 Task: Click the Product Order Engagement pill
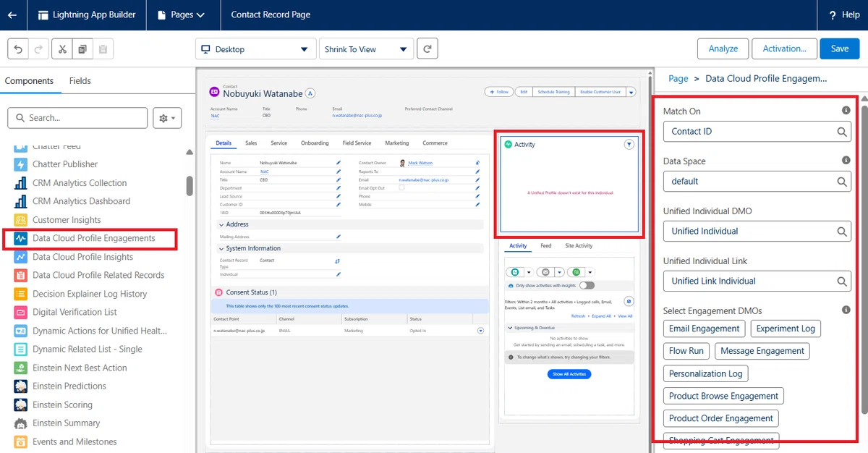click(721, 418)
